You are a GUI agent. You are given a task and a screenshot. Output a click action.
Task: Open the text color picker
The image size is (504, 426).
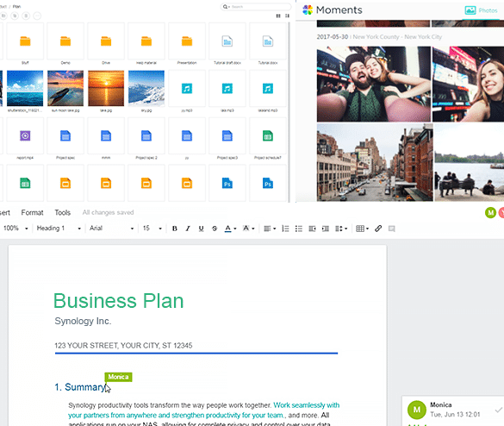[x=230, y=229]
